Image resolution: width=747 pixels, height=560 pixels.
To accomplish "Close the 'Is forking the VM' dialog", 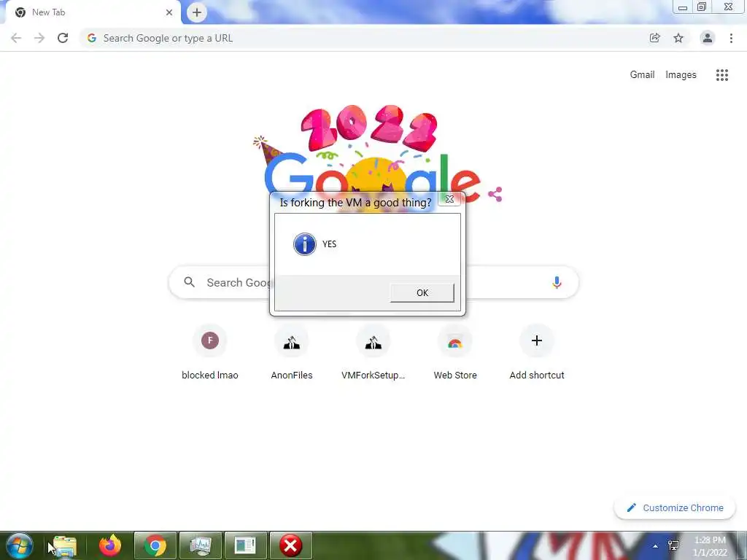I will [449, 199].
